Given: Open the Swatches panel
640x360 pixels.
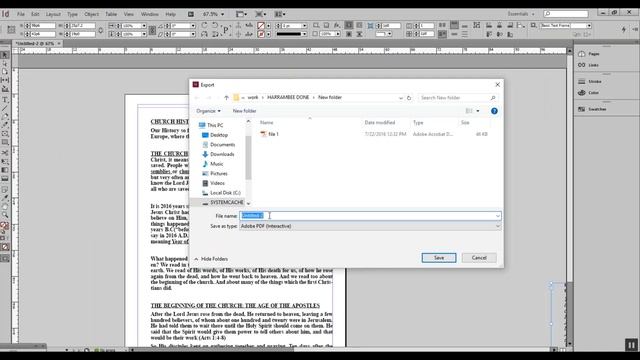Looking at the screenshot, I should tap(592, 109).
